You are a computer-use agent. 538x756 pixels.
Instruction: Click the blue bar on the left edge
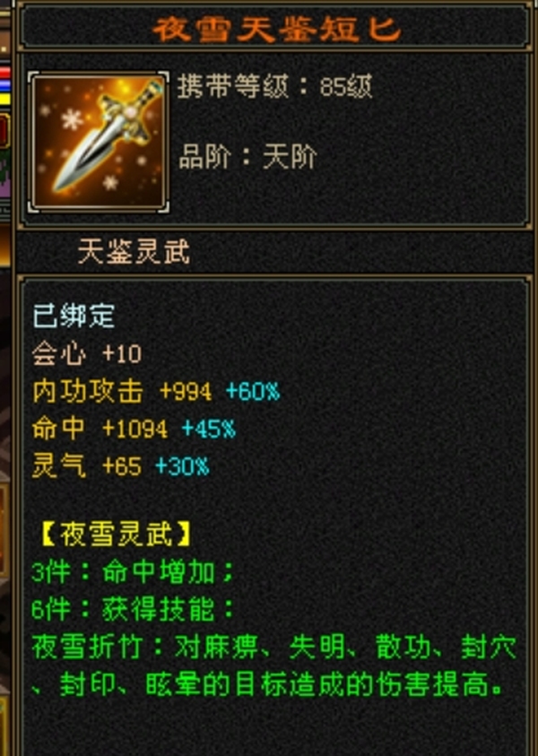click(4, 85)
